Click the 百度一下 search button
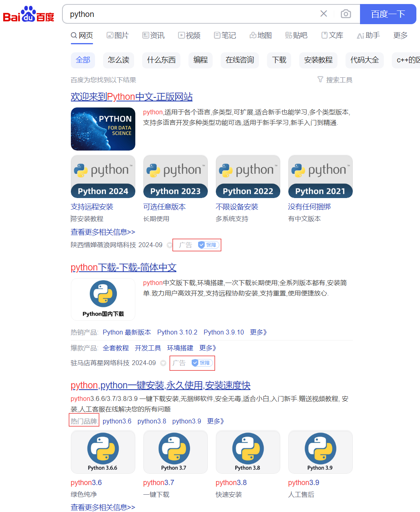Viewport: 420px width, 512px height. click(x=388, y=14)
